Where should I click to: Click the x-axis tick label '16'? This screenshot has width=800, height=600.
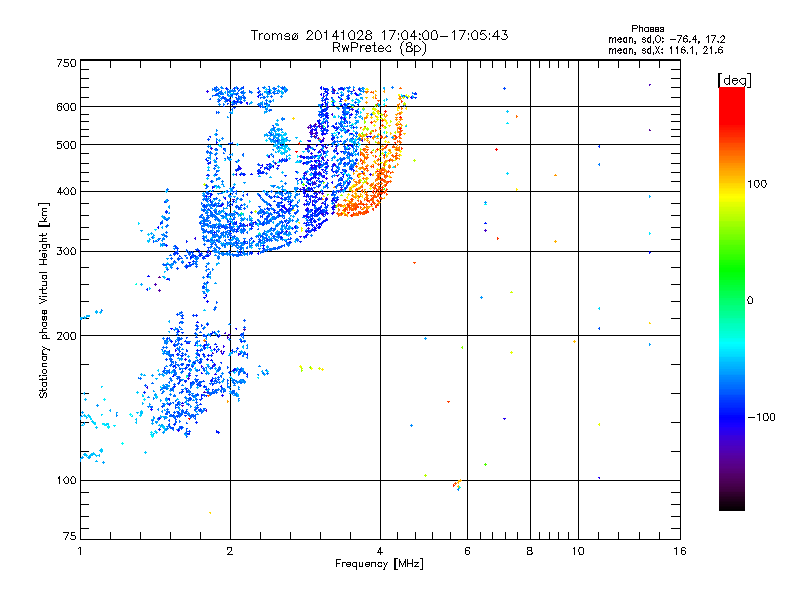(x=680, y=551)
